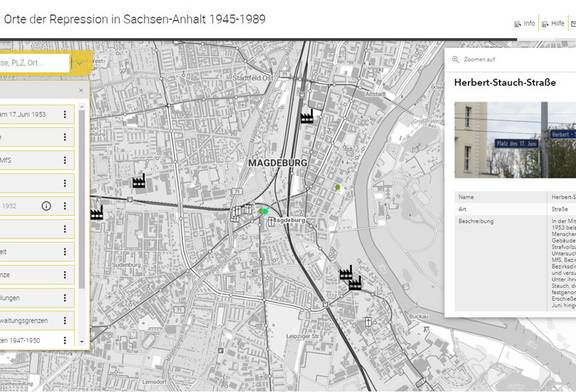
Task: Click the 'Herbert-Stauch-Straße' popup title
Action: click(505, 82)
